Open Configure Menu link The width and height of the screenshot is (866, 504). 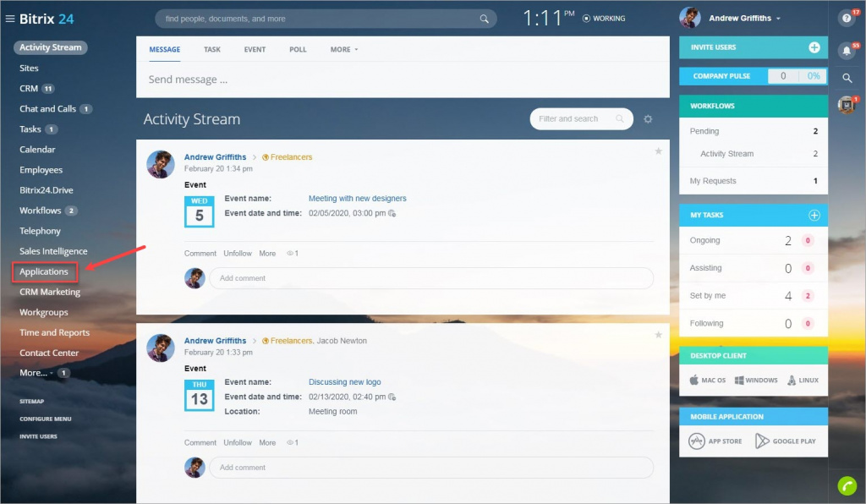pos(46,419)
